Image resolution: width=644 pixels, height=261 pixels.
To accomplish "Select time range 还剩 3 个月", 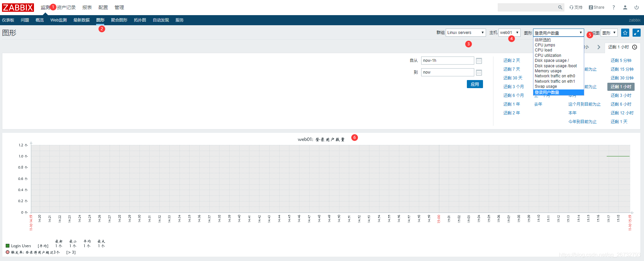I will click(514, 87).
